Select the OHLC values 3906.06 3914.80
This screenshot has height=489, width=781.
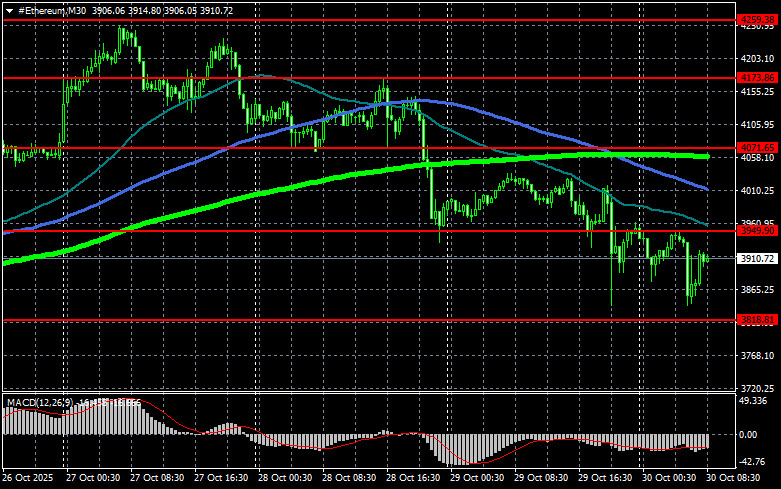(125, 10)
